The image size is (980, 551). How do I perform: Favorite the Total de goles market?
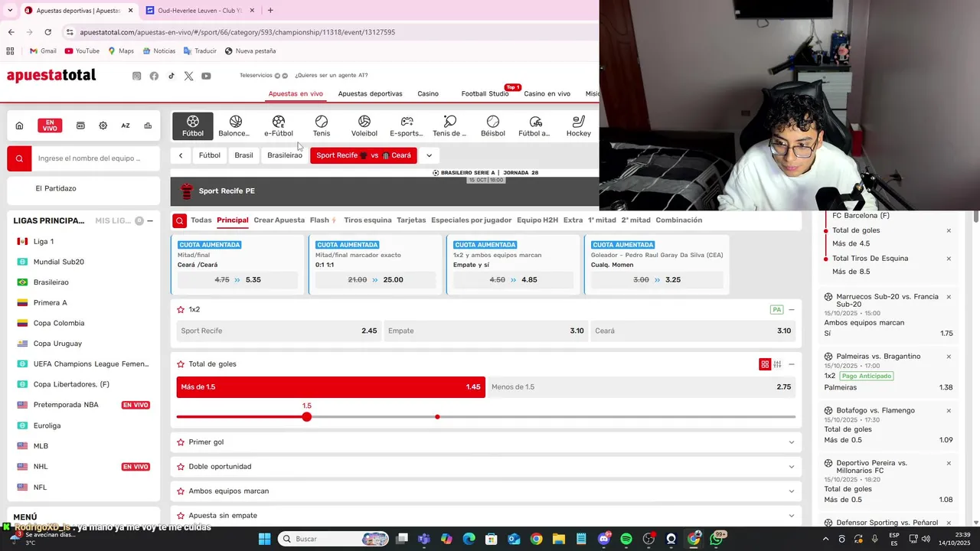coord(181,364)
